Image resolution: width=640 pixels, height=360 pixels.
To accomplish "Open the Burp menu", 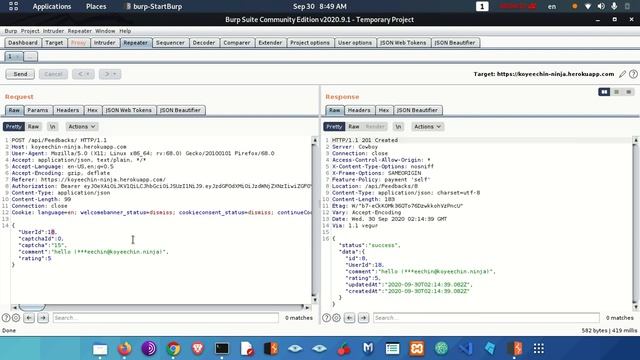I will tap(11, 31).
